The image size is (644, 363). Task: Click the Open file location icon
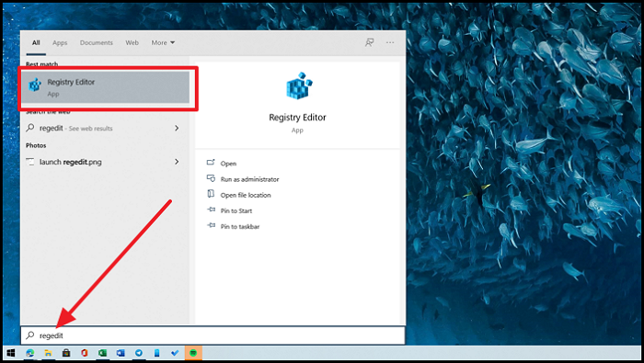(x=211, y=194)
